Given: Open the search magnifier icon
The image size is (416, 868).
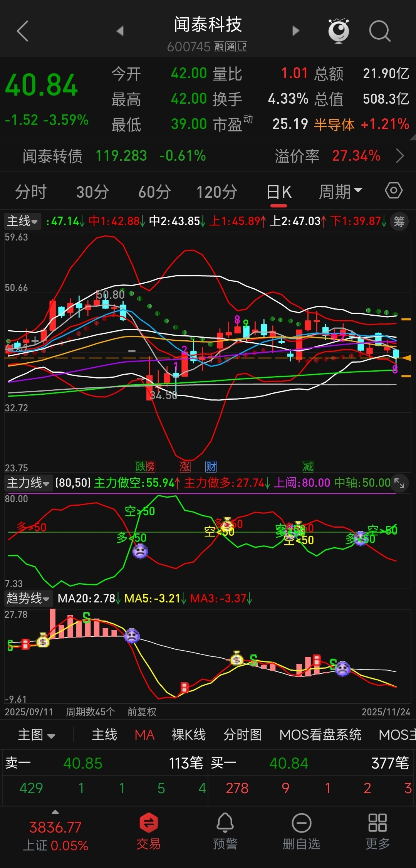Looking at the screenshot, I should coord(380,31).
